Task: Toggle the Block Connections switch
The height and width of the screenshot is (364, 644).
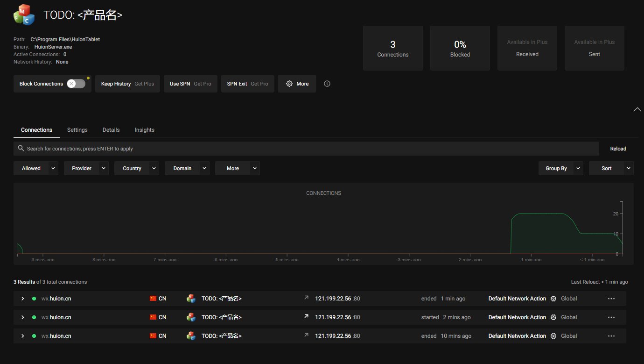Action: coord(76,84)
